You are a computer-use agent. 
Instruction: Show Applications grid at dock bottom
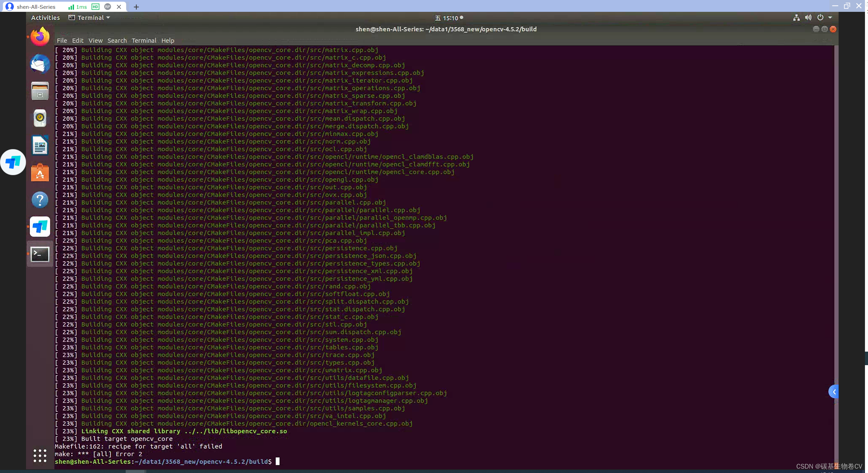(x=40, y=455)
